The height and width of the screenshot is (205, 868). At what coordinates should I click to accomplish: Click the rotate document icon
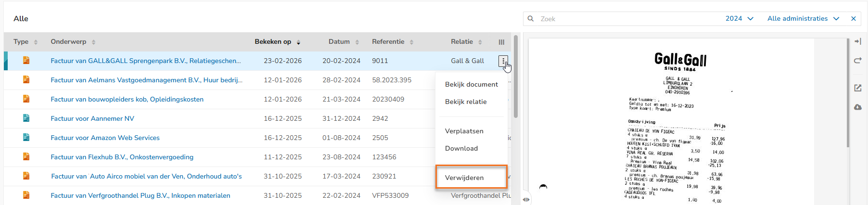point(857,60)
